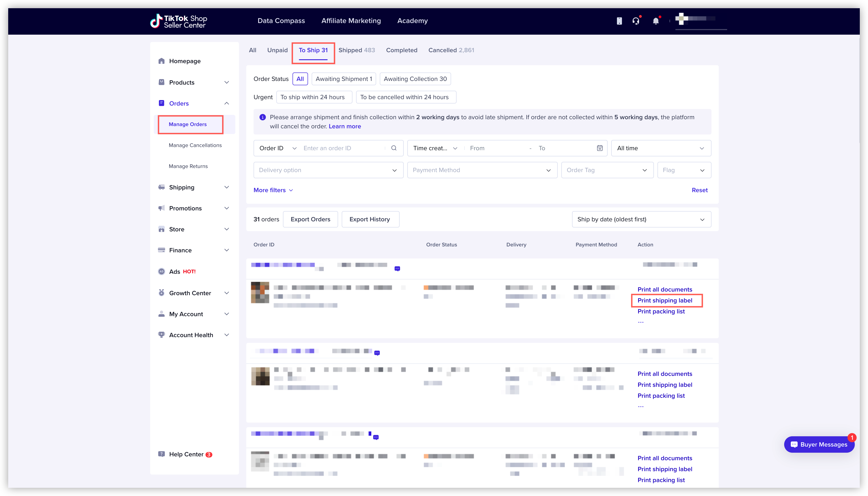Screen dimensions: 868x496
Task: Switch to the Completed tab
Action: click(401, 50)
